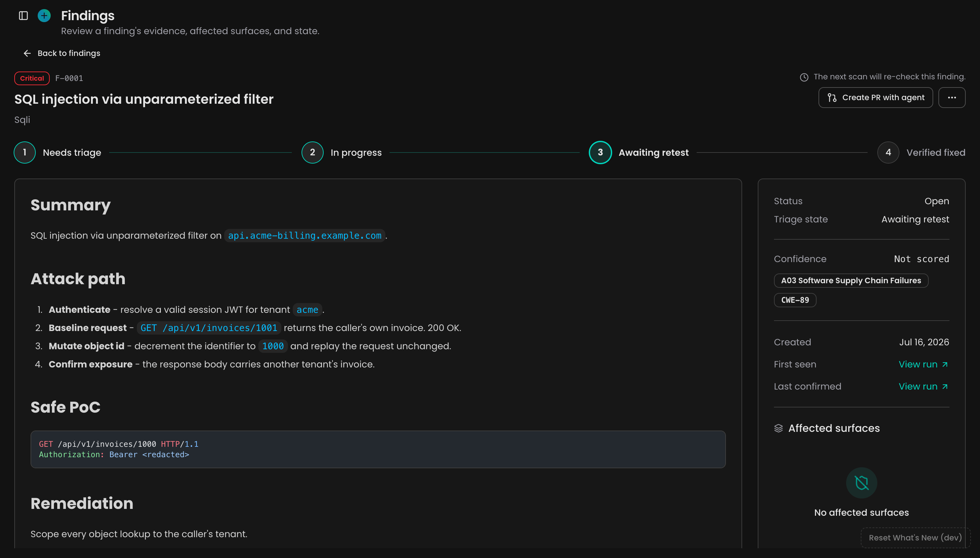Click 'No affected surfaces' message

click(861, 512)
